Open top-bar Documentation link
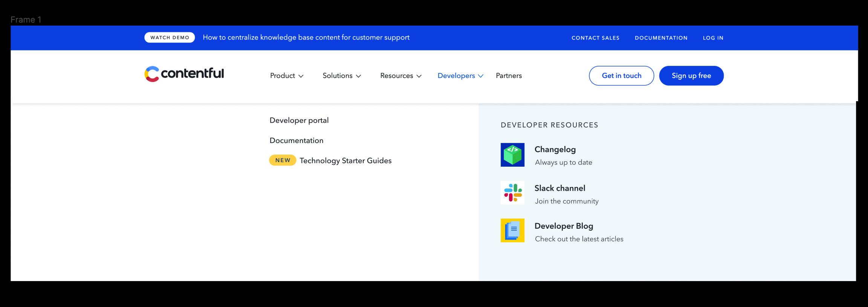 pos(661,38)
